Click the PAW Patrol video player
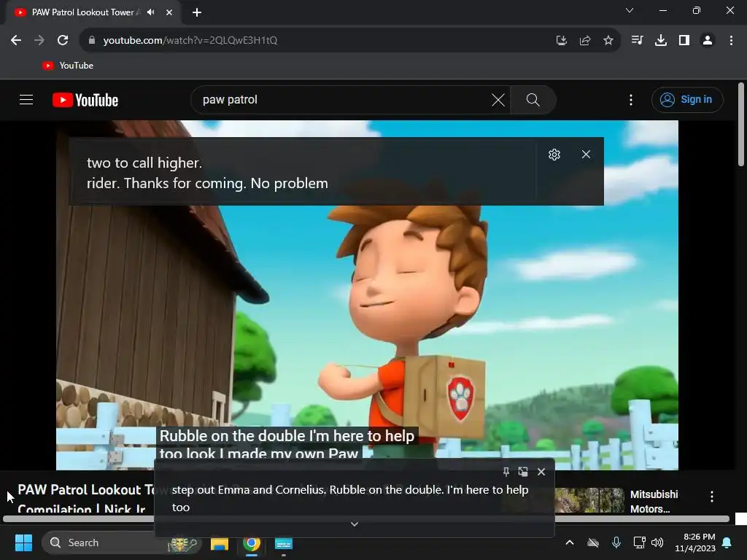Screen dimensions: 747x560 point(368,295)
